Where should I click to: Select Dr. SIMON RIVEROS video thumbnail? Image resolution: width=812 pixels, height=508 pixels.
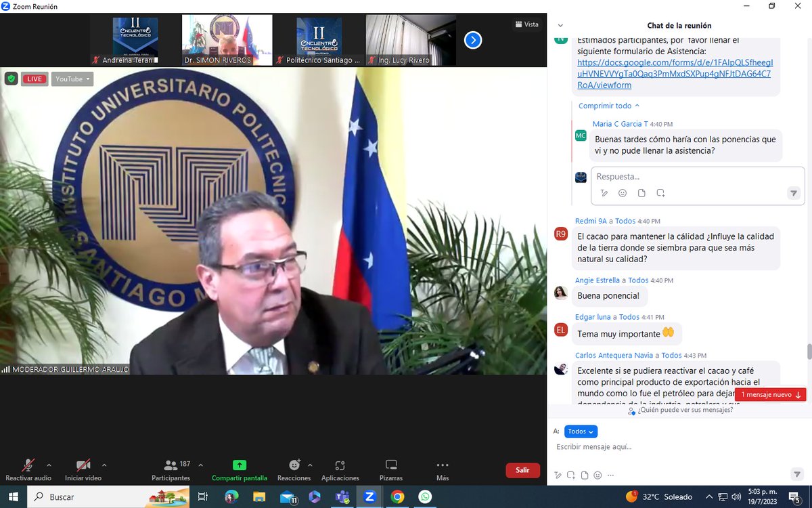pos(227,40)
